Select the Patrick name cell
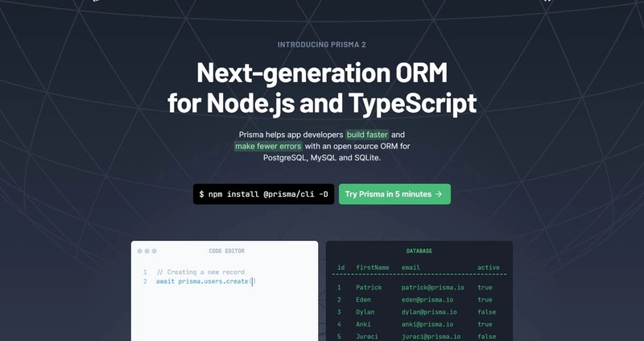Image resolution: width=644 pixels, height=341 pixels. [369, 288]
